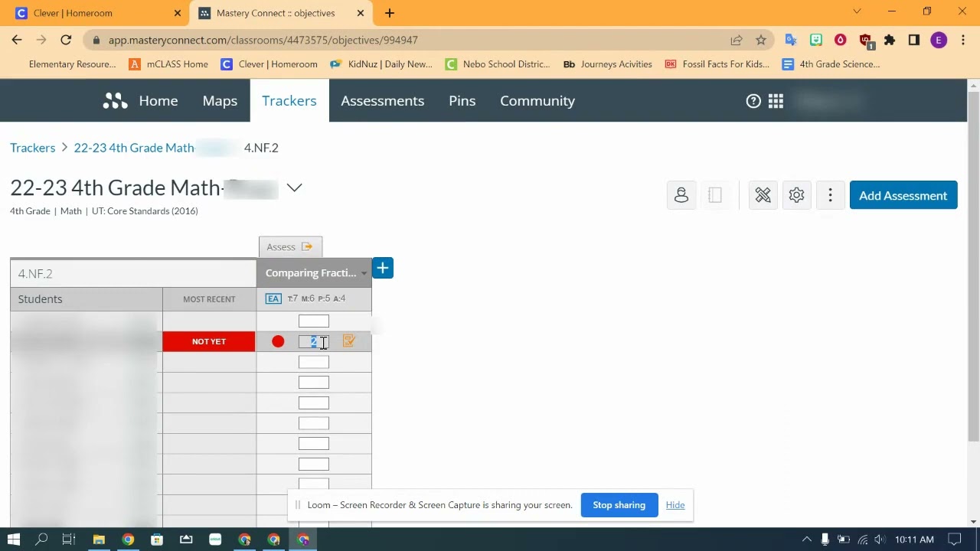Open Journeys Activities bookmark
The height and width of the screenshot is (551, 980).
click(x=608, y=64)
